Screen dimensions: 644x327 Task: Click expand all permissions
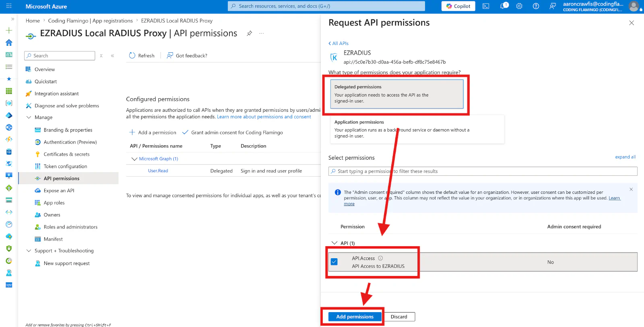coord(625,157)
